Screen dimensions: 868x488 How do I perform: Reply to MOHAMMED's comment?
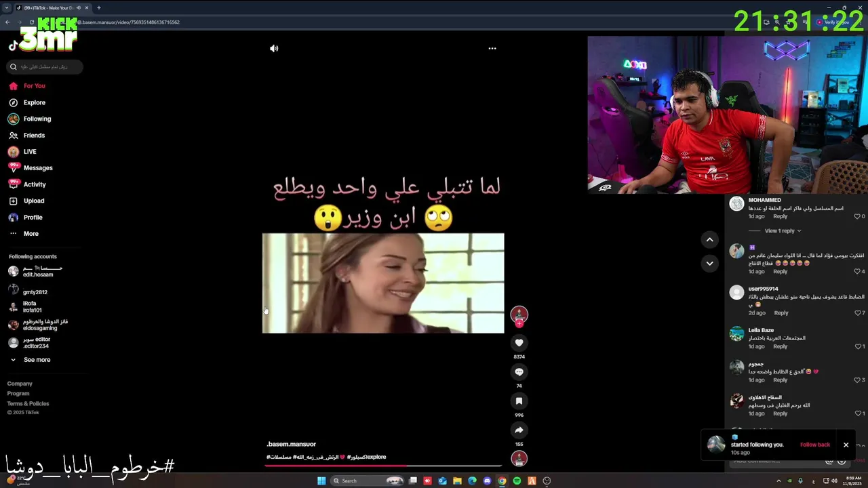[x=781, y=216]
